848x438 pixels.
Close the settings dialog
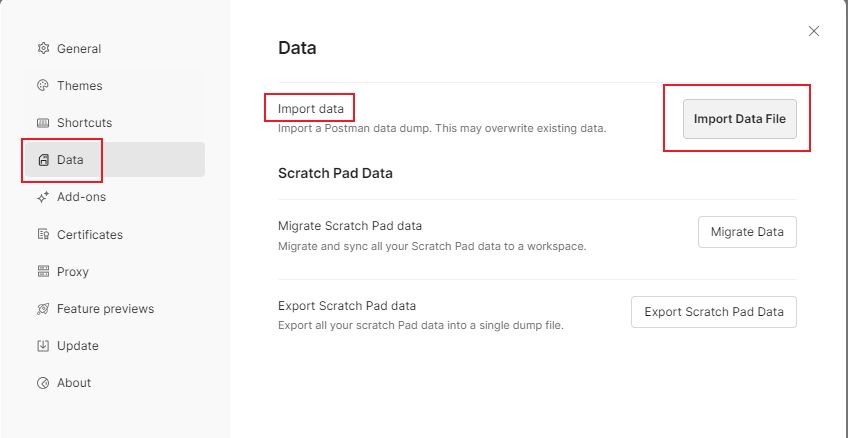coord(814,31)
